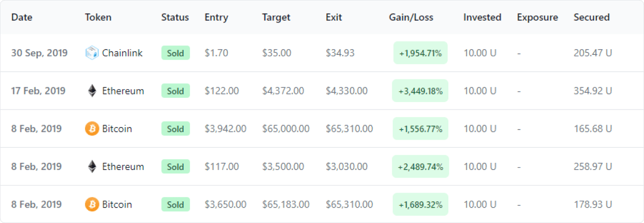644x223 pixels.
Task: Select the 30 Sep, 2019 date cell
Action: coord(39,53)
